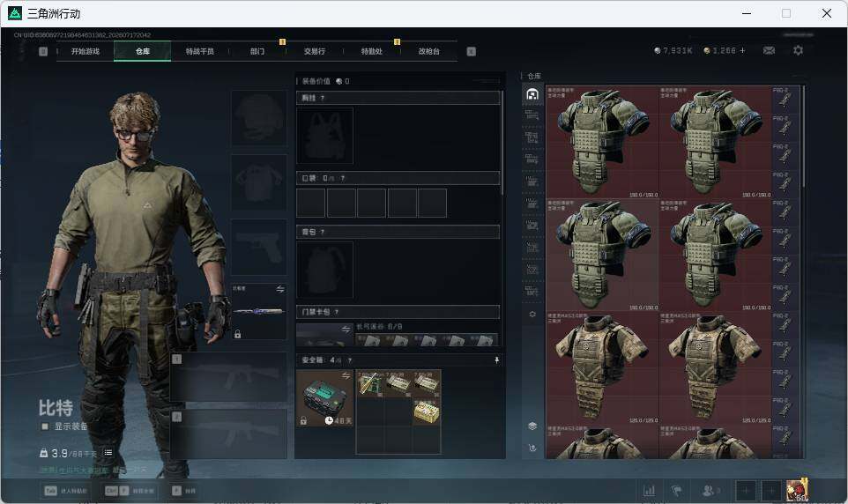848x504 pixels.
Task: Switch to the 特战干员 tab
Action: [x=199, y=51]
